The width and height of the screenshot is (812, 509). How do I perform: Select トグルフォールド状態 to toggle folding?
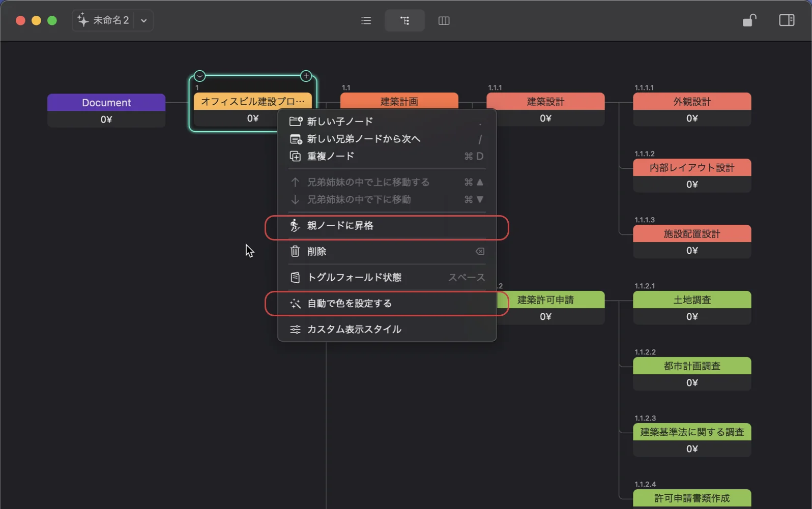354,278
